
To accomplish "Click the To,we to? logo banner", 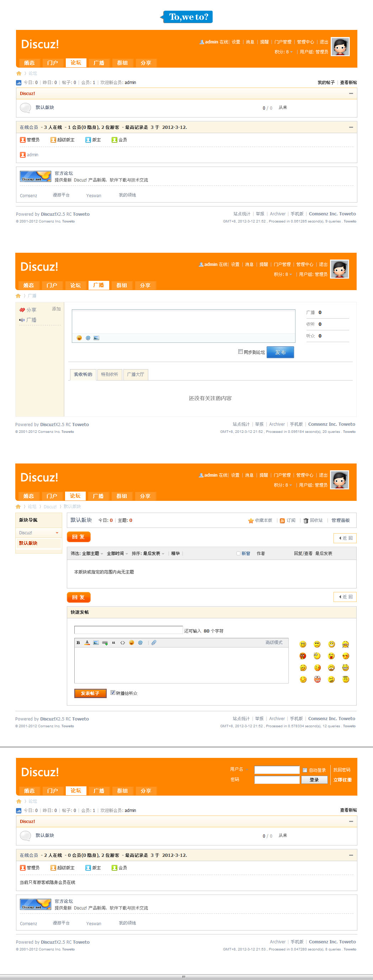I will (186, 17).
